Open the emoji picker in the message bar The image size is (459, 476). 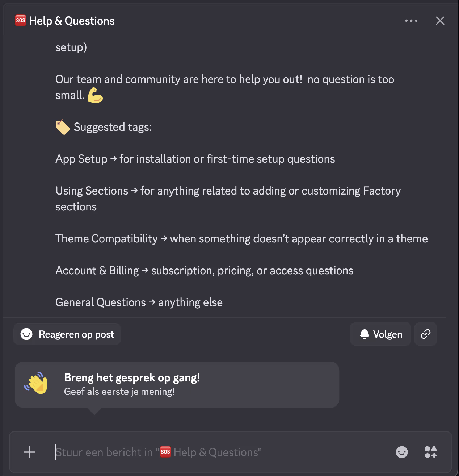coord(402,452)
